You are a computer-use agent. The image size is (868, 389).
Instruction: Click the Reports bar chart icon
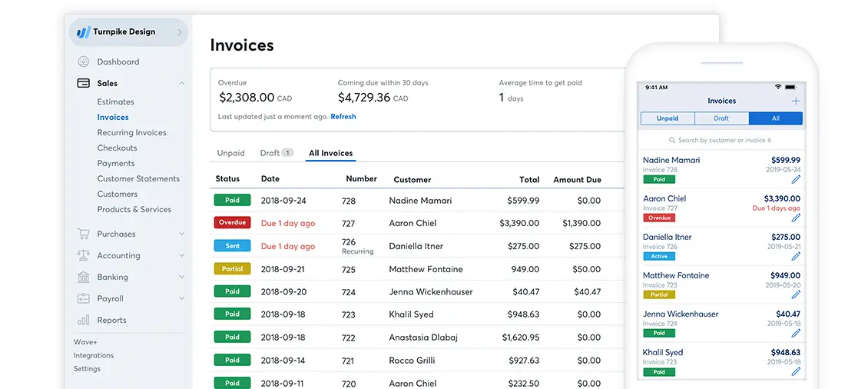(84, 320)
